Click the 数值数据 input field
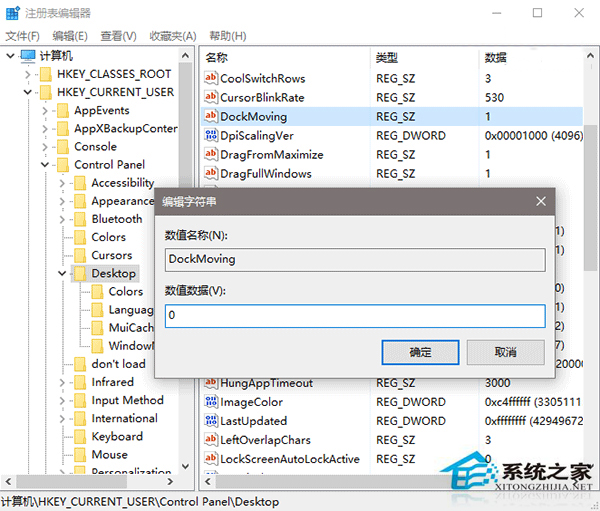 pos(355,316)
